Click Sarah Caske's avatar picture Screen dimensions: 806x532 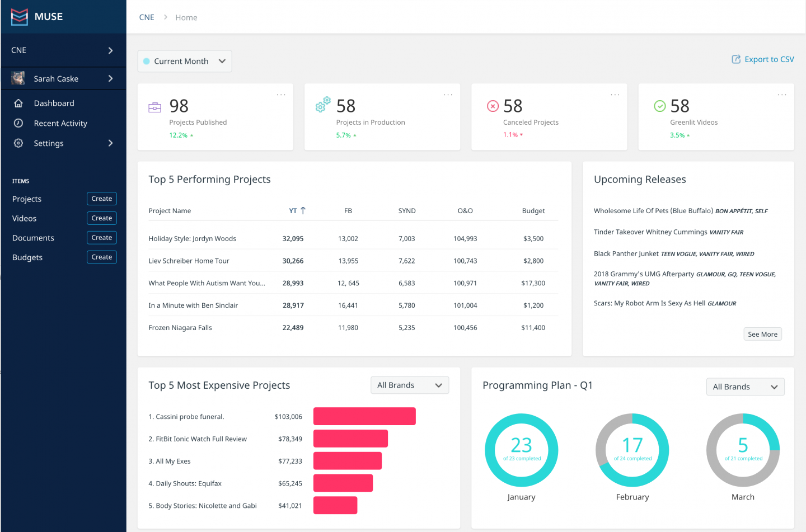(x=18, y=78)
